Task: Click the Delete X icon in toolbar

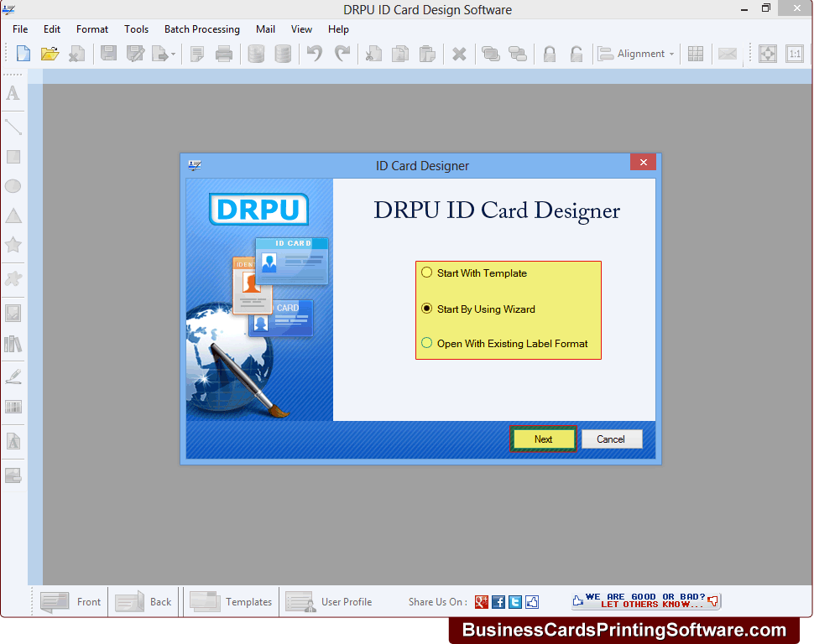Action: (459, 54)
